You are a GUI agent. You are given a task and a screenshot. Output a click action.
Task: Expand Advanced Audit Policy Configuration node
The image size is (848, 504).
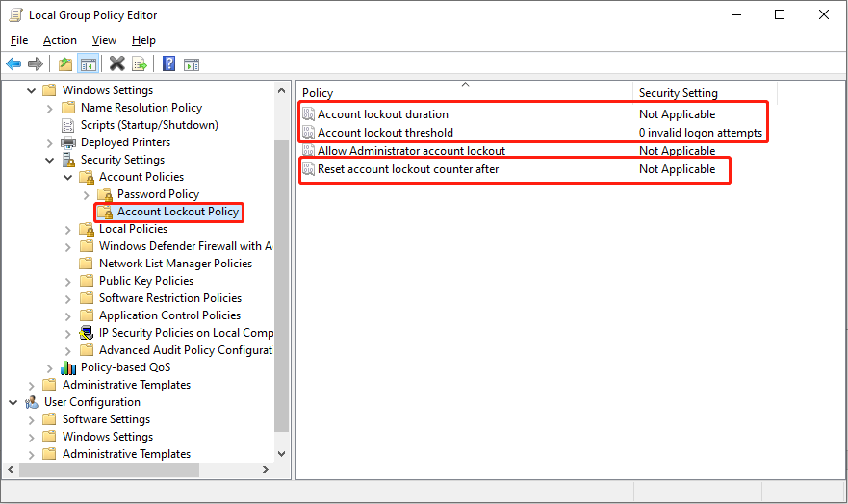[68, 350]
